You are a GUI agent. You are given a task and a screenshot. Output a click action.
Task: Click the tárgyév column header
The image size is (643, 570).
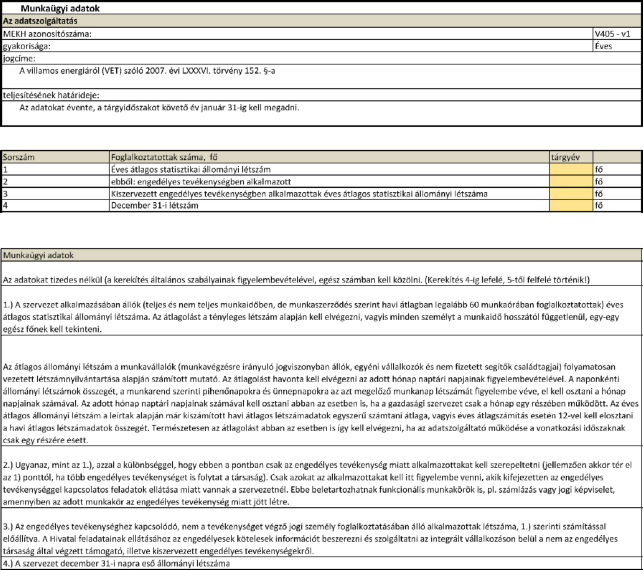coord(566,158)
